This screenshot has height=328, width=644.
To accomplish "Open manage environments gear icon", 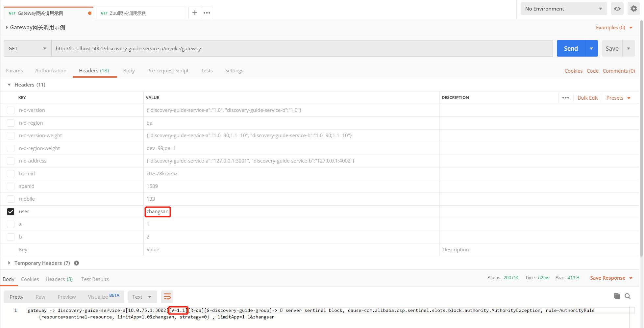I will (x=634, y=9).
